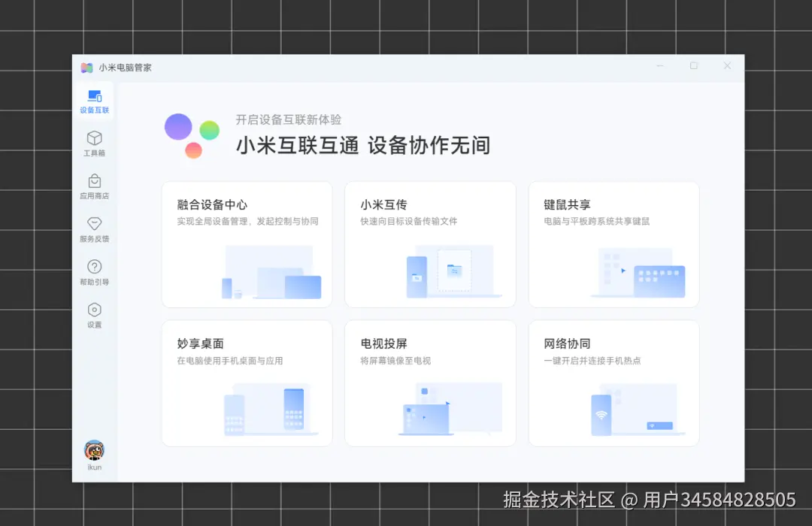
Task: Open the 网络协同 card
Action: [x=614, y=383]
